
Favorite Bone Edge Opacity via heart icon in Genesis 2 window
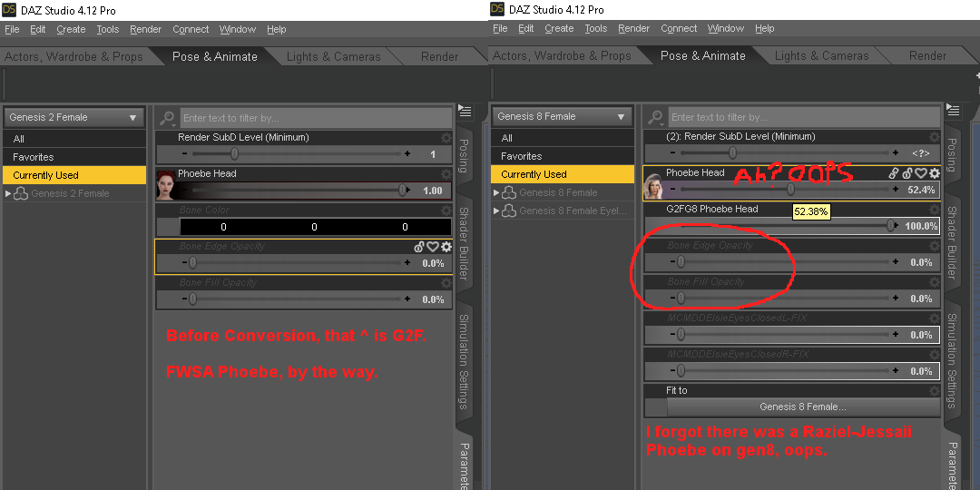pyautogui.click(x=433, y=247)
